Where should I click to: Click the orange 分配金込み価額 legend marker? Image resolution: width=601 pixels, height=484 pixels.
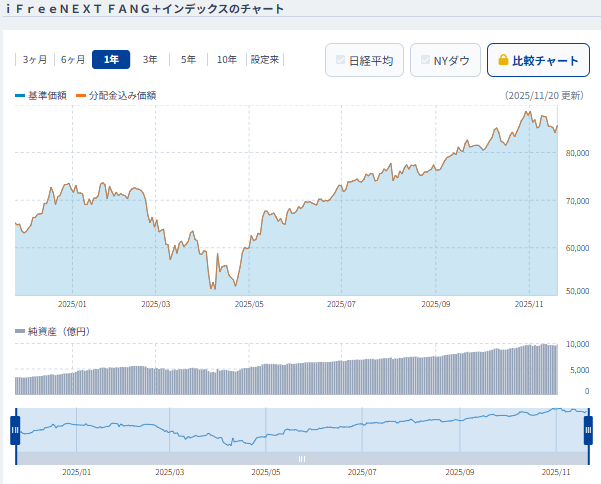tap(81, 96)
